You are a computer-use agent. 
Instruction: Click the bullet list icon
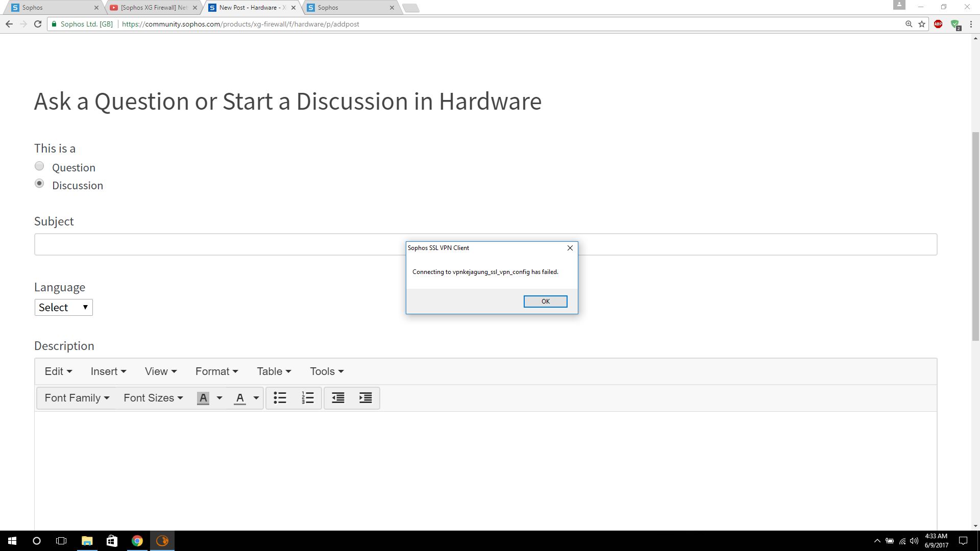click(280, 398)
